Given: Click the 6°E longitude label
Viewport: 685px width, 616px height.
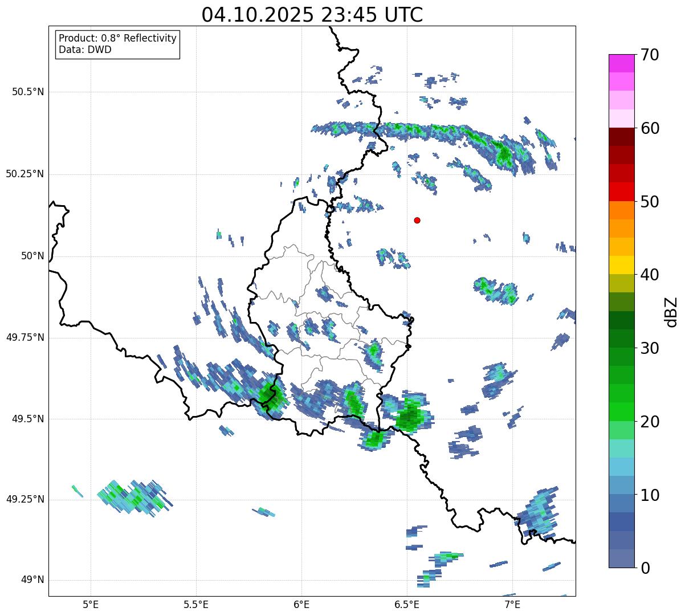Looking at the screenshot, I should 301,604.
